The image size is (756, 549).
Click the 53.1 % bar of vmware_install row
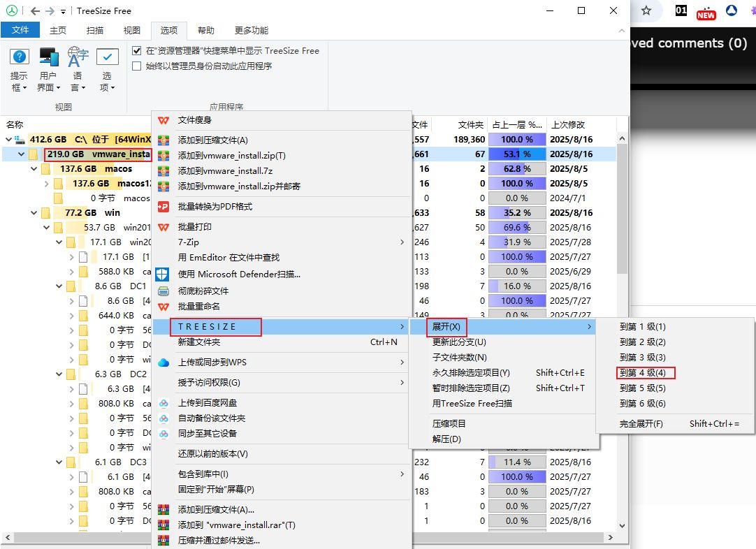(517, 154)
